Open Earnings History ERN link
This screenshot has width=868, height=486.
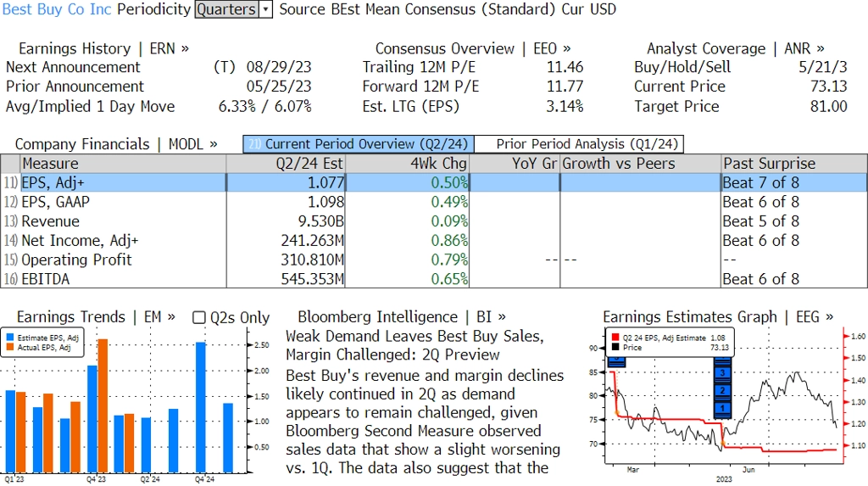(x=103, y=48)
